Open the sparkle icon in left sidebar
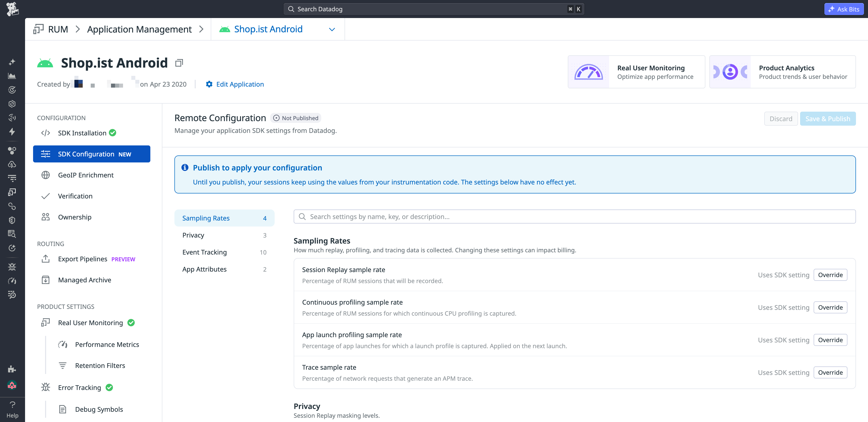 point(12,62)
